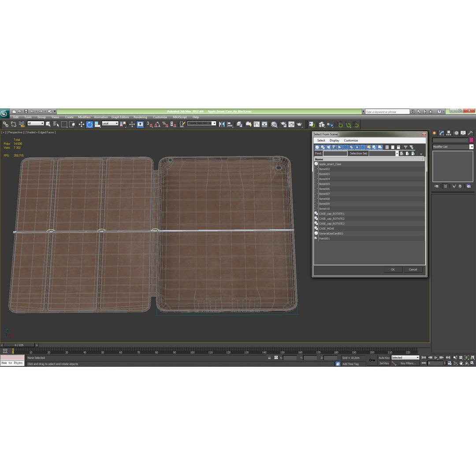Image resolution: width=476 pixels, height=476 pixels.
Task: Open Display menu in Select From Scene
Action: tap(334, 141)
